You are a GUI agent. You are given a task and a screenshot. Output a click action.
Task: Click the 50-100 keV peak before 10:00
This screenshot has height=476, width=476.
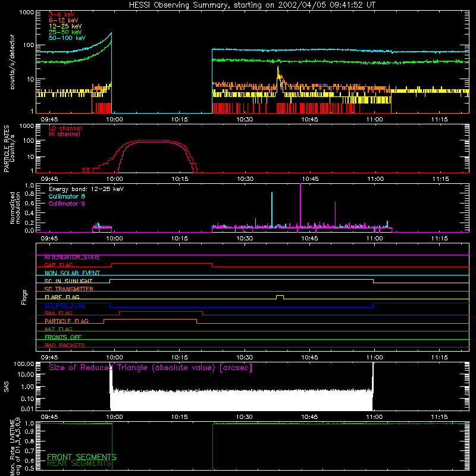[x=111, y=33]
